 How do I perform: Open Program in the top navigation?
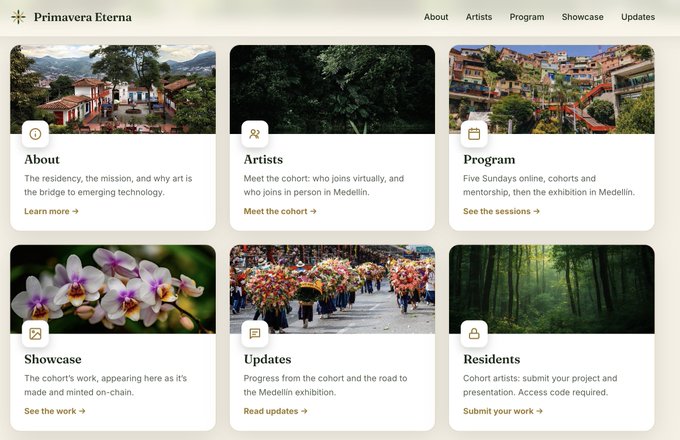(527, 17)
